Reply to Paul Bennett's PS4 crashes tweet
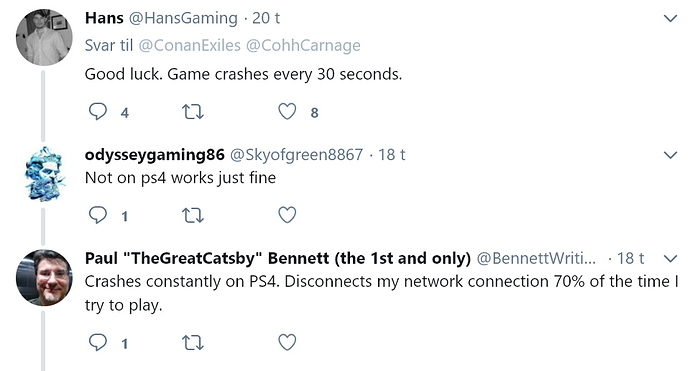Viewport: 690px width, 371px height. click(x=98, y=342)
